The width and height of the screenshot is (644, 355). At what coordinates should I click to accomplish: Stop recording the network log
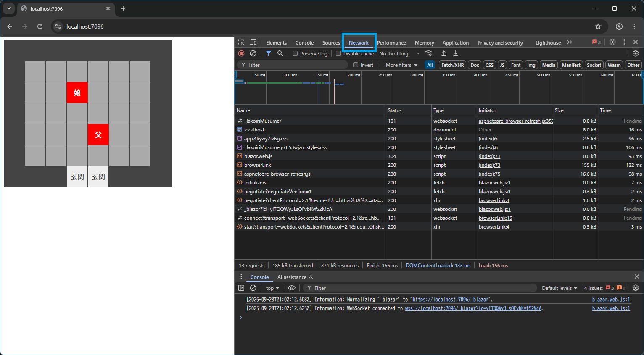tap(241, 53)
